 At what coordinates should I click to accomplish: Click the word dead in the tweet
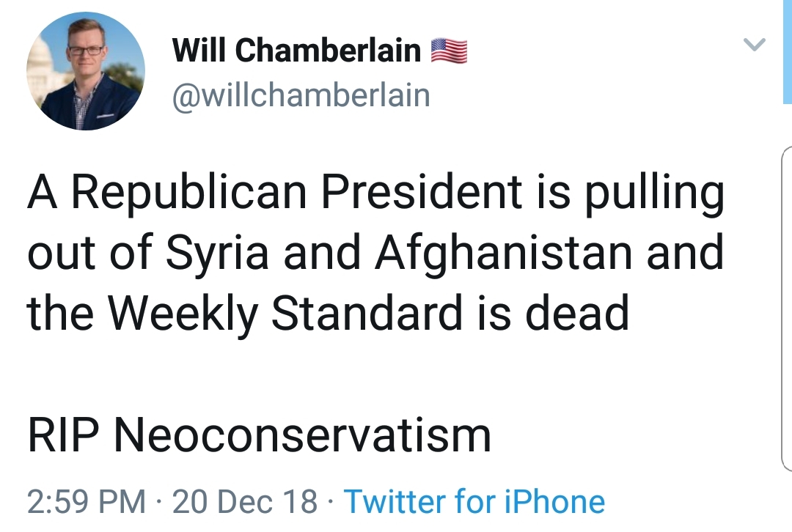coord(577,313)
